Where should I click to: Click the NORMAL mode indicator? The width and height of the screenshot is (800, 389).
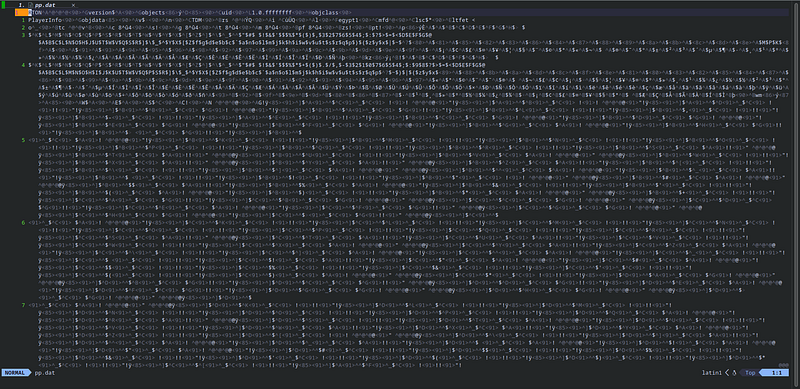14,373
